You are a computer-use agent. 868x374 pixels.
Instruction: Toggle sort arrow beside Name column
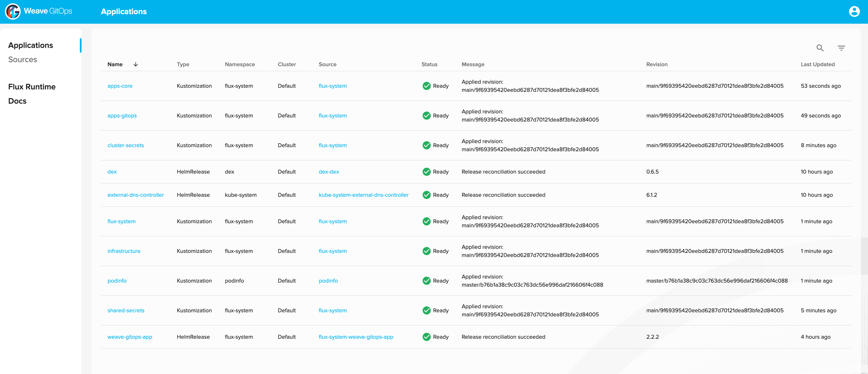135,64
